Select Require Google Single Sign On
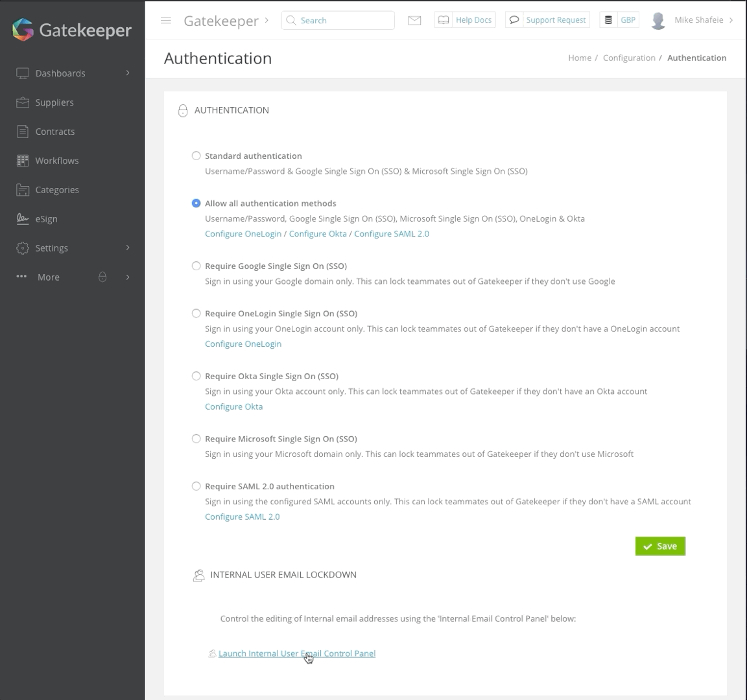The width and height of the screenshot is (747, 700). pos(196,266)
